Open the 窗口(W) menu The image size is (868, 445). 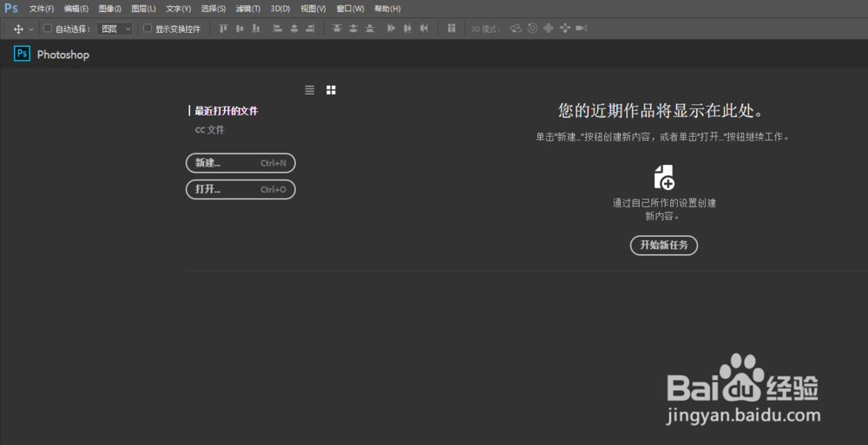[351, 9]
